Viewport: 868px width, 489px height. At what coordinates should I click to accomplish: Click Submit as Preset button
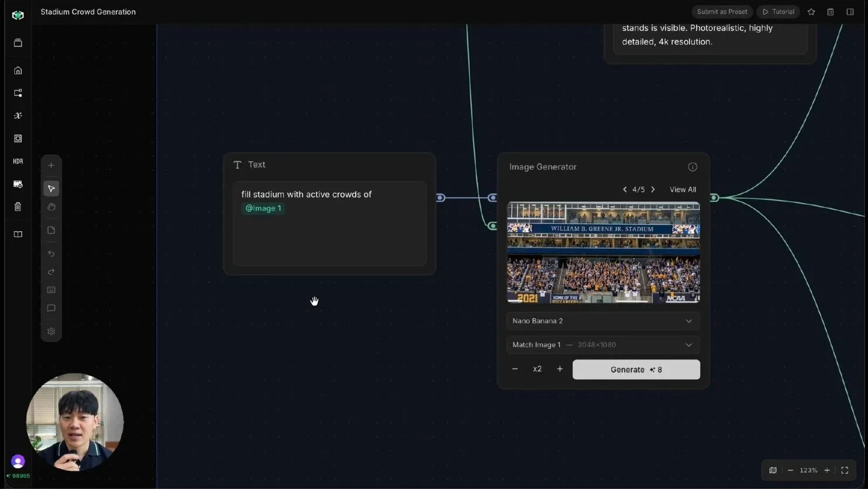click(x=722, y=12)
